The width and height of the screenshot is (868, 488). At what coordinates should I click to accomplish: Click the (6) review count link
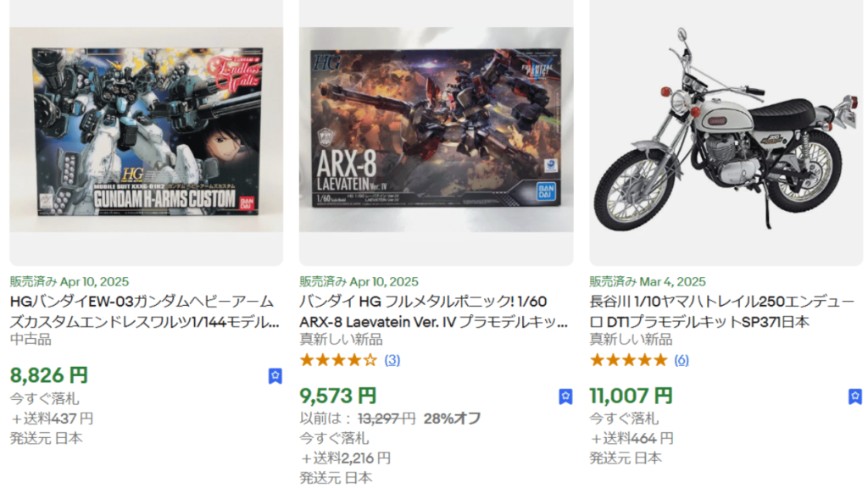click(x=682, y=360)
